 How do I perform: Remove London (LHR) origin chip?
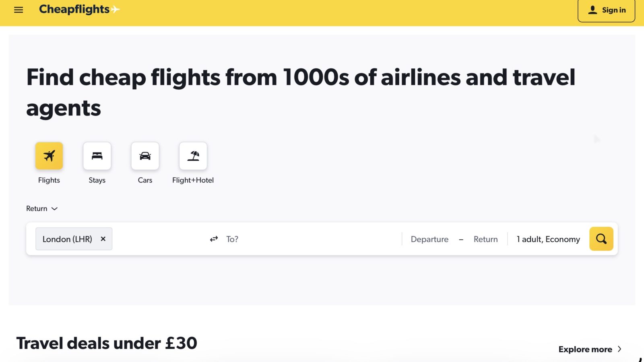click(x=103, y=239)
